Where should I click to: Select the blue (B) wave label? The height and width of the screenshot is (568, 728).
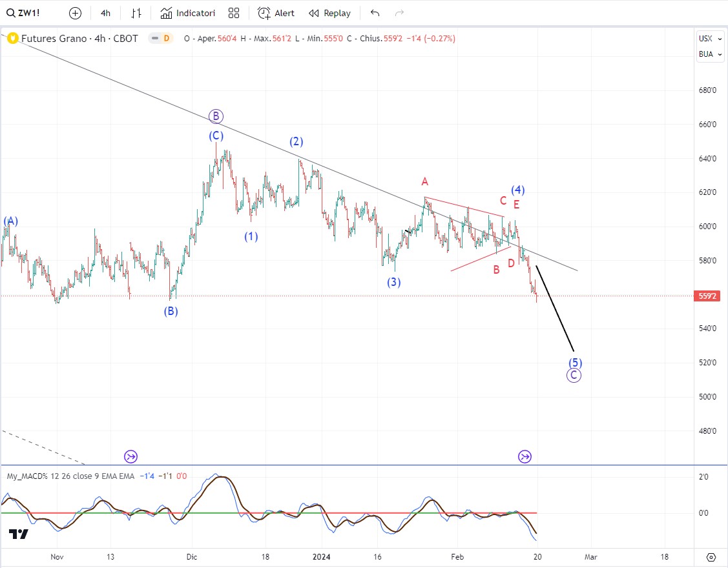pos(171,311)
